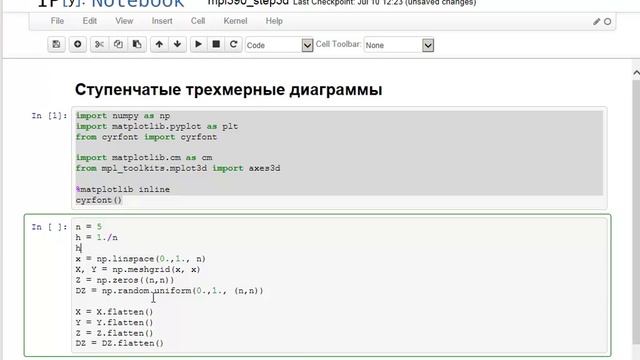The height and width of the screenshot is (360, 640).
Task: Move the cell up with the up arrow
Action: coord(159,44)
